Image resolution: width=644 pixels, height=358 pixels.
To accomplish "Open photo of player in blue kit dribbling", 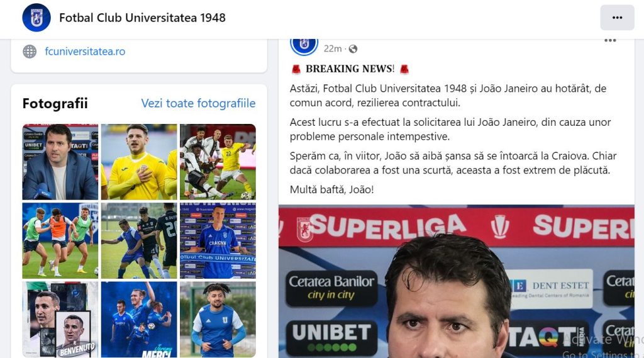I will 139,241.
